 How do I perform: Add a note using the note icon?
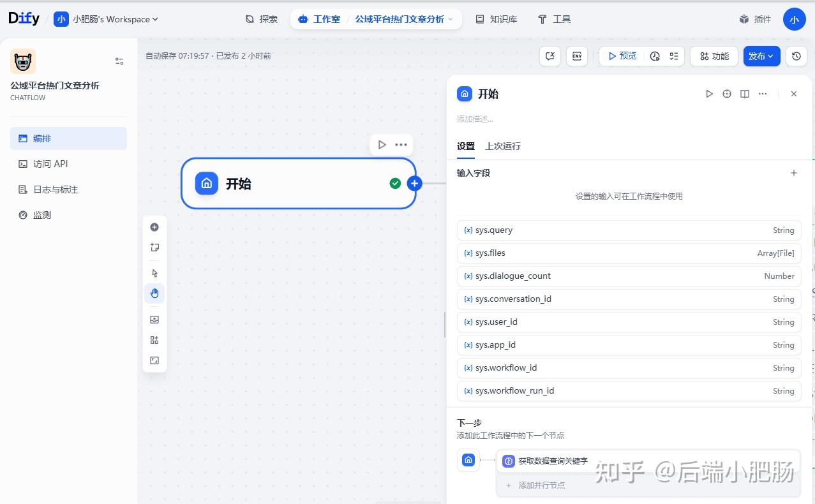[154, 247]
